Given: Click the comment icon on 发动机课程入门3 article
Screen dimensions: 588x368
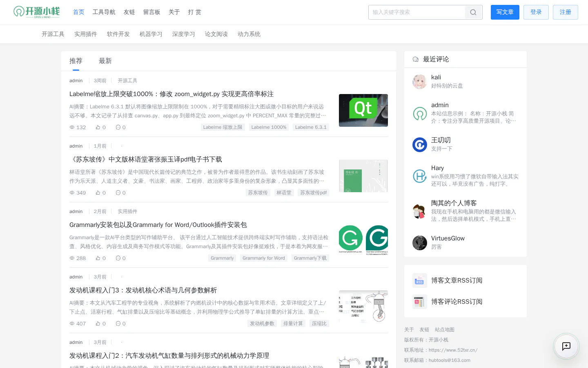Looking at the screenshot, I should pos(118,323).
